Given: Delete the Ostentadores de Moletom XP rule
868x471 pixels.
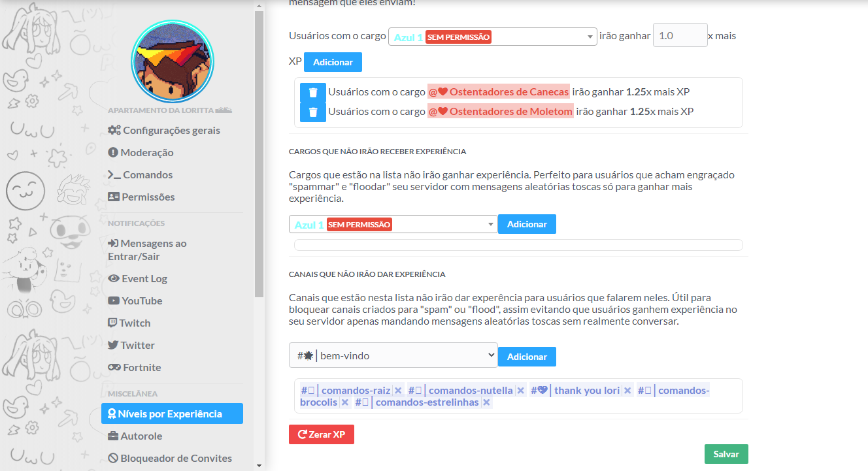Looking at the screenshot, I should (313, 112).
